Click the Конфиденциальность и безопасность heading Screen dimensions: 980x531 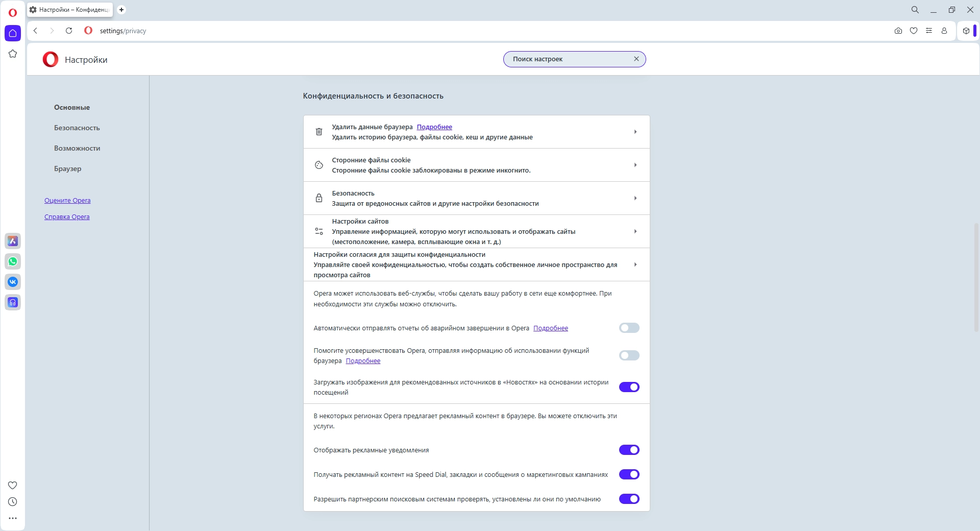click(373, 96)
